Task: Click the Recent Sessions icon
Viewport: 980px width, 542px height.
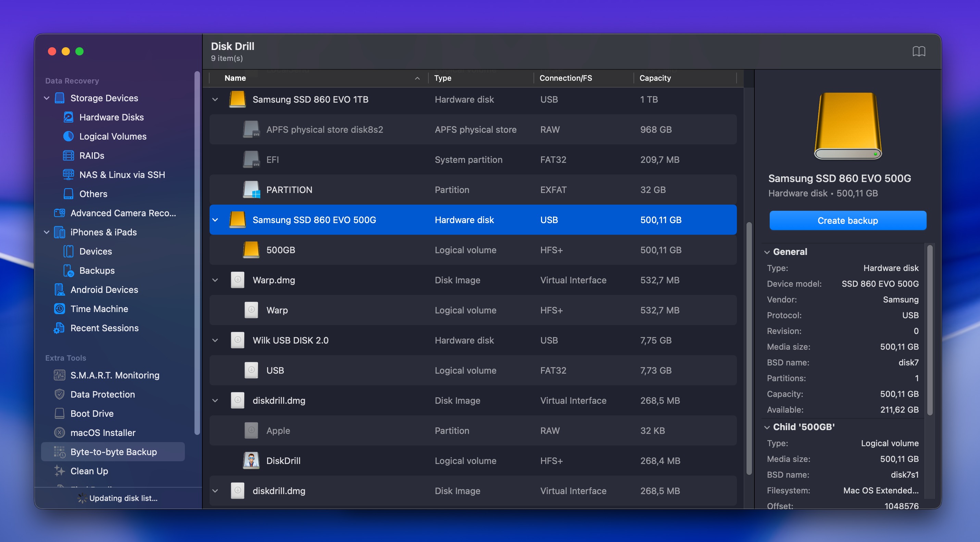Action: click(x=59, y=328)
